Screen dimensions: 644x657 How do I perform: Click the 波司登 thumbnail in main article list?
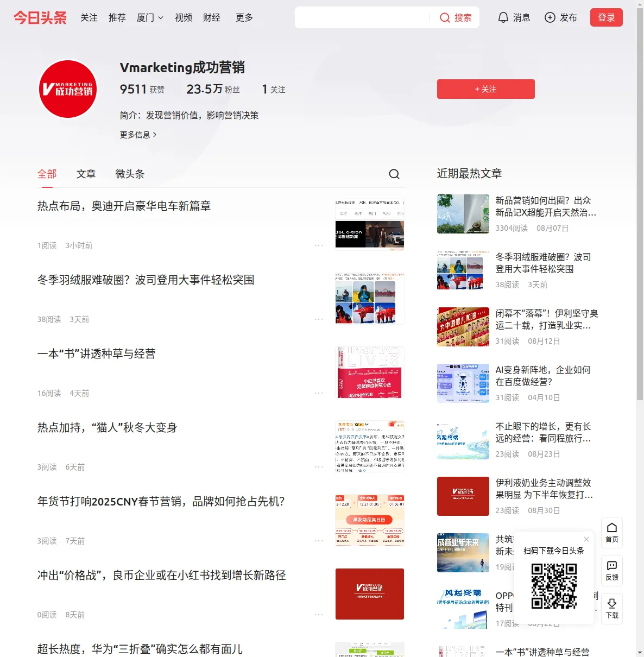(370, 299)
